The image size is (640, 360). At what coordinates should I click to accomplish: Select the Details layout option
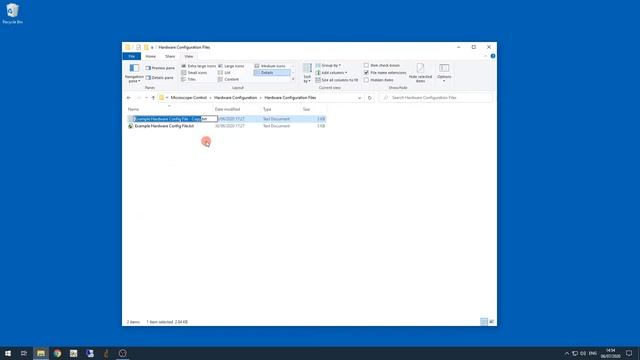coord(272,73)
